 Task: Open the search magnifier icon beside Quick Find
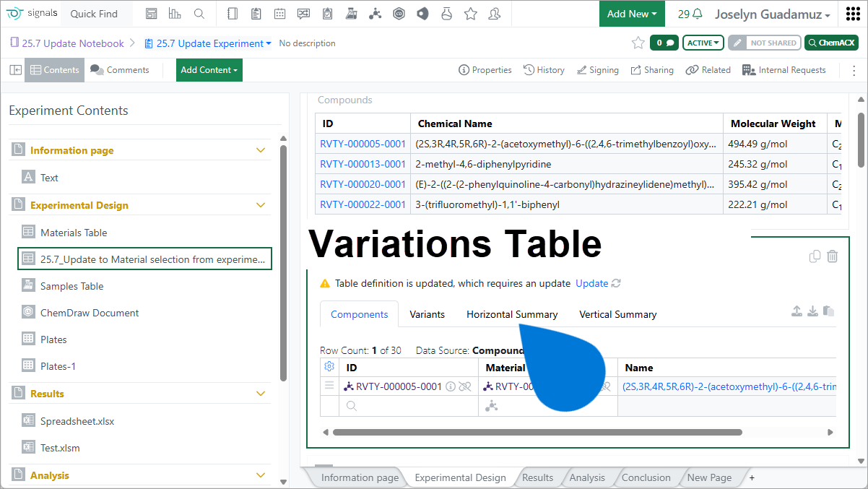[x=199, y=14]
